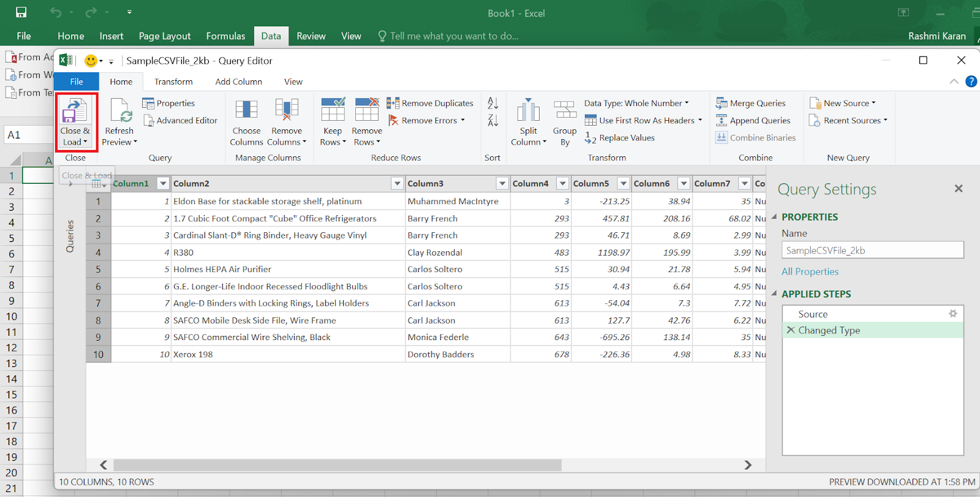Click the Rashmi Karan account name
Viewport: 980px width, 497px height.
[x=937, y=36]
